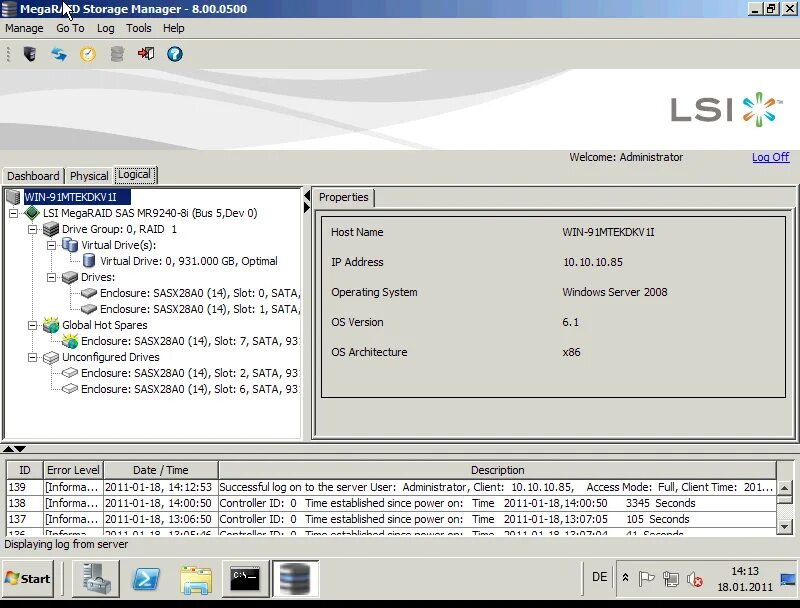Viewport: 800px width, 608px height.
Task: Click the Virtual Drive(s) cylinders icon
Action: [70, 245]
